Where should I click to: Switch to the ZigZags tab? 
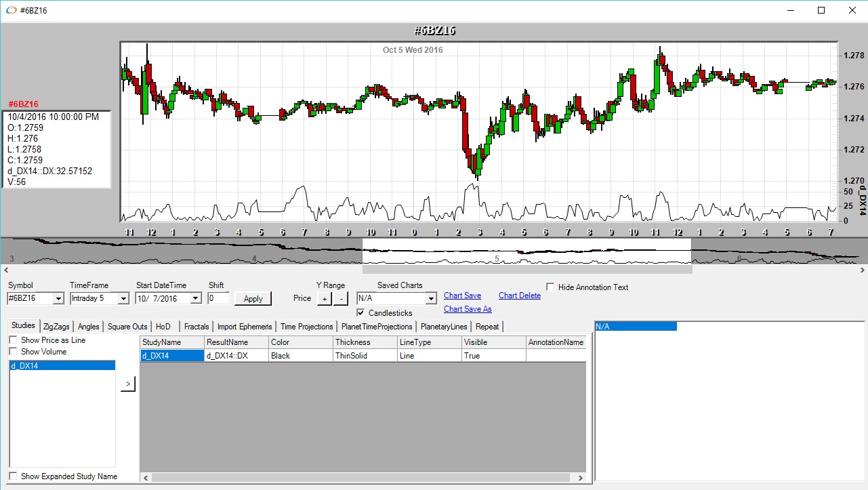56,327
